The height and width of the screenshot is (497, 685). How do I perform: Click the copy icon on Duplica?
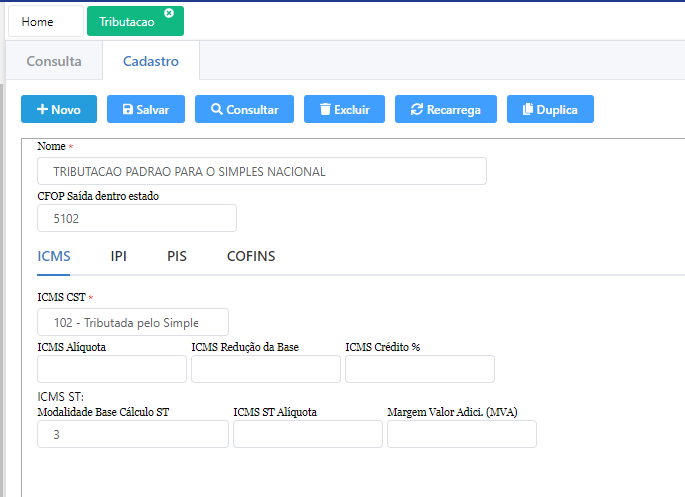click(x=526, y=109)
